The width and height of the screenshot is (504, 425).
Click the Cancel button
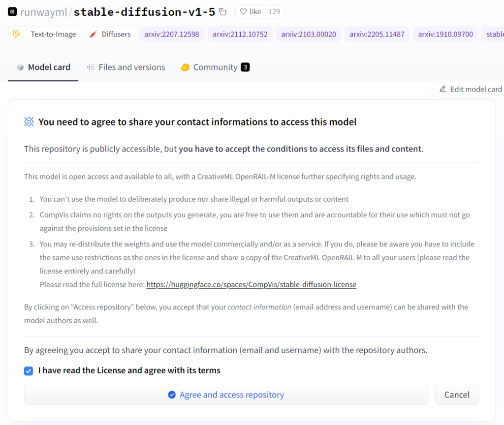(457, 395)
